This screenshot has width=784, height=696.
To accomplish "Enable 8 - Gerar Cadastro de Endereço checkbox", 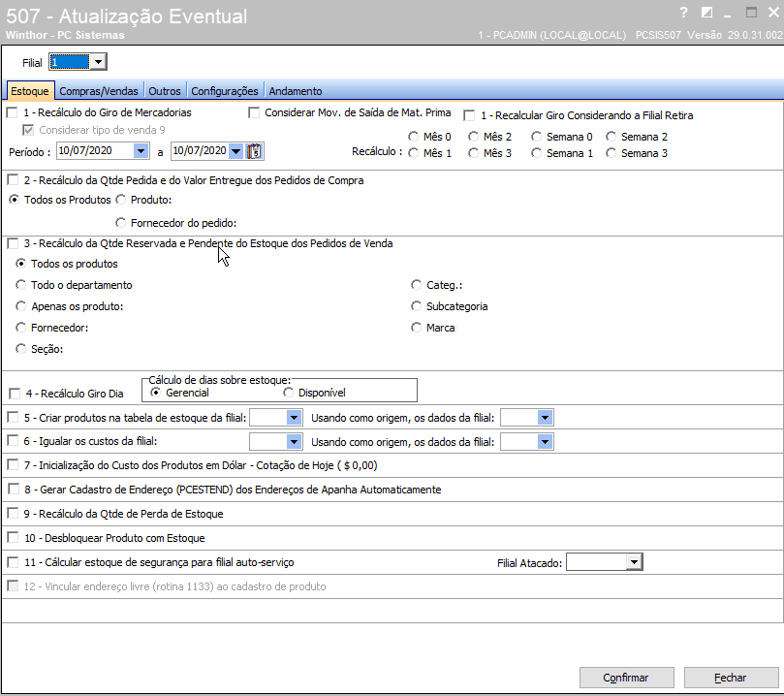I will tap(14, 490).
